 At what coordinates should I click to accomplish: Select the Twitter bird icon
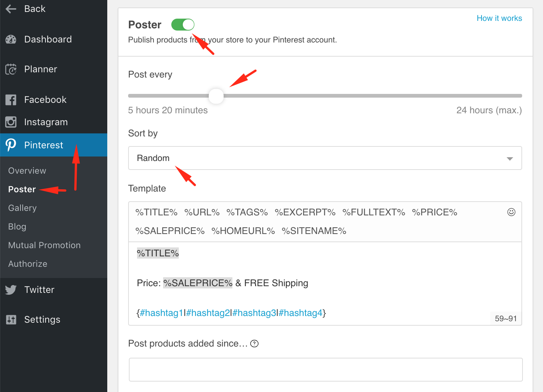[11, 290]
